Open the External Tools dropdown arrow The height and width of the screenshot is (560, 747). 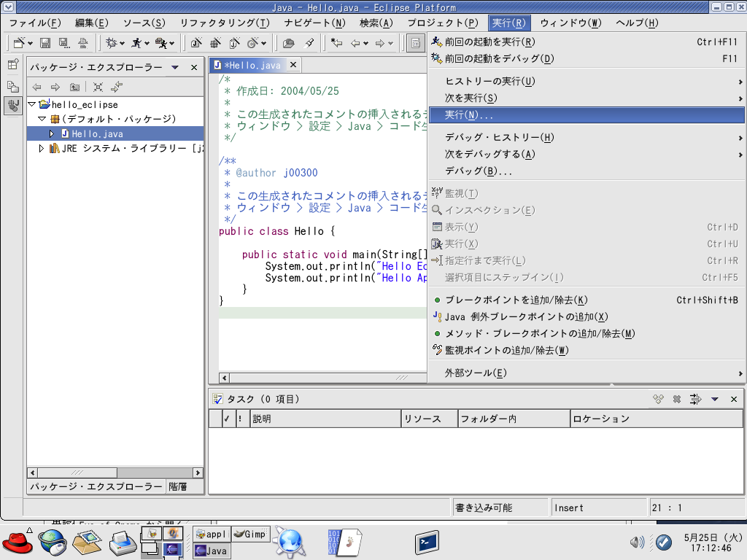[x=172, y=43]
